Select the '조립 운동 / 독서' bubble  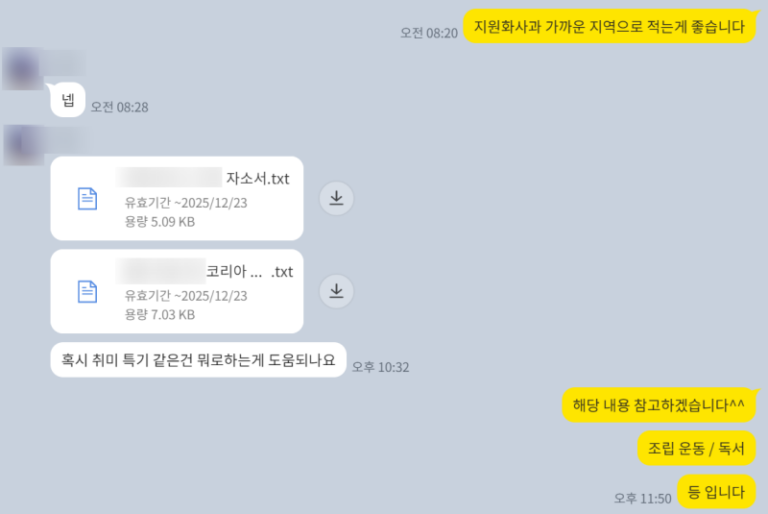pyautogui.click(x=696, y=448)
